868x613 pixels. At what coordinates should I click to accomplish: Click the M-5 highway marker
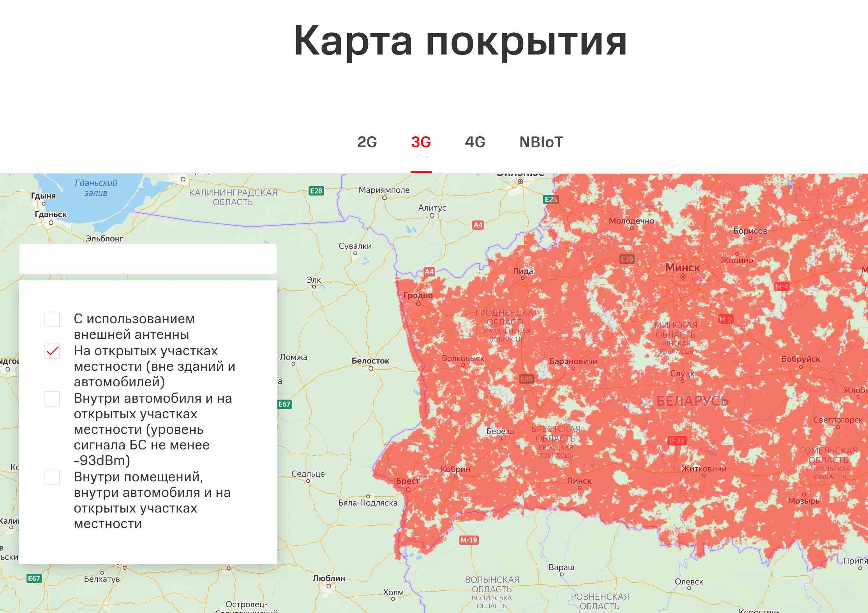725,319
